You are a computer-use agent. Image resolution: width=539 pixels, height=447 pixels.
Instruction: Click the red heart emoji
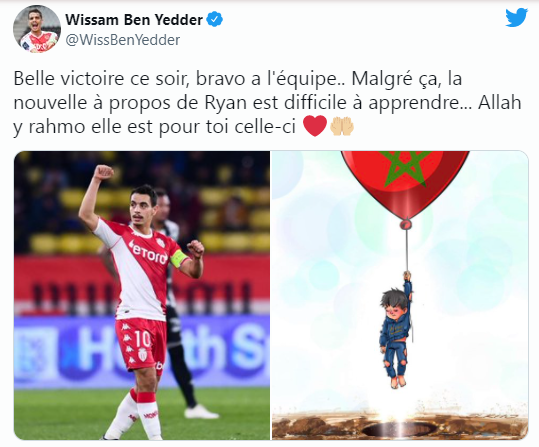click(315, 126)
